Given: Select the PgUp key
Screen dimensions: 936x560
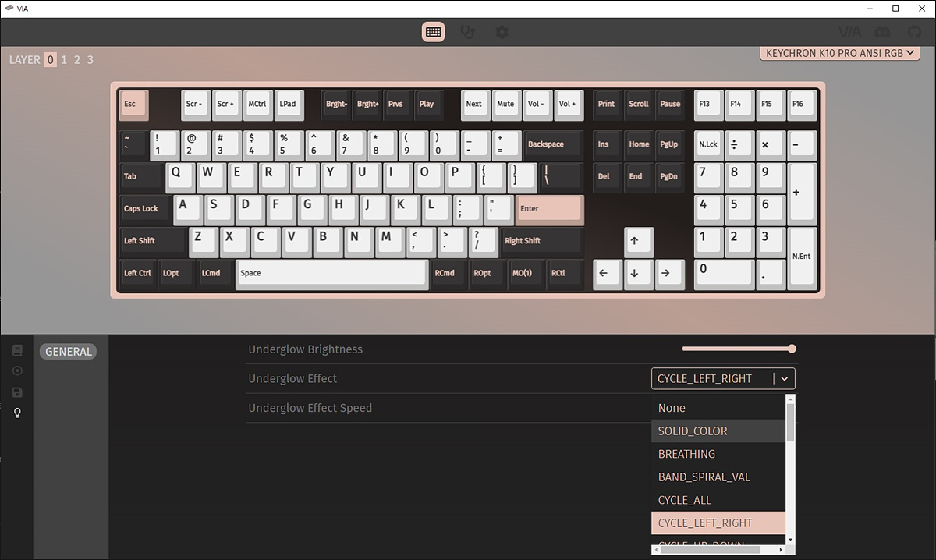Looking at the screenshot, I should pos(670,146).
